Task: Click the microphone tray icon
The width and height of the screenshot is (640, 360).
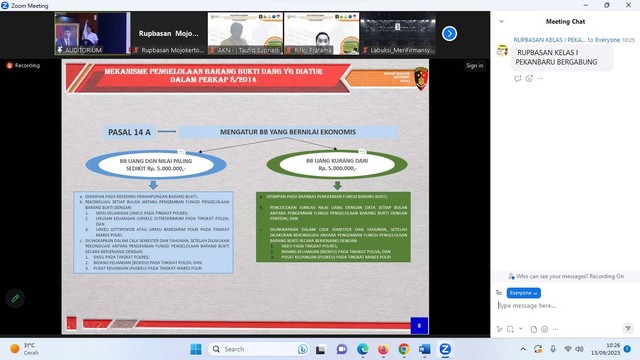Action: point(553,349)
